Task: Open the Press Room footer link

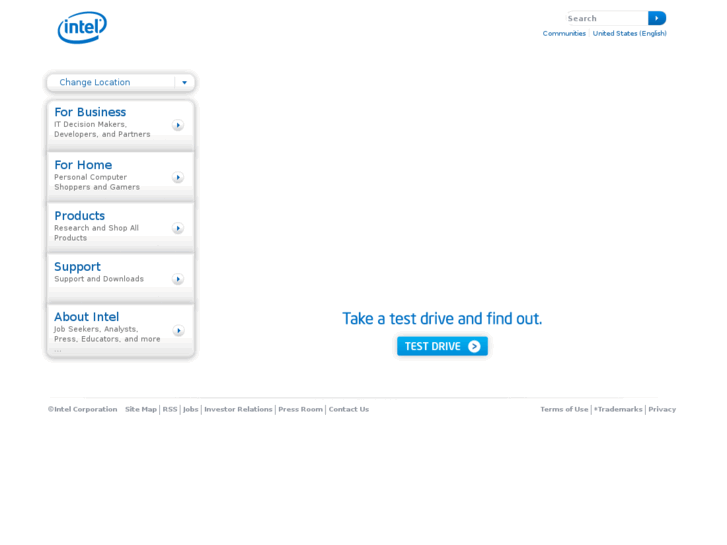Action: coord(300,409)
